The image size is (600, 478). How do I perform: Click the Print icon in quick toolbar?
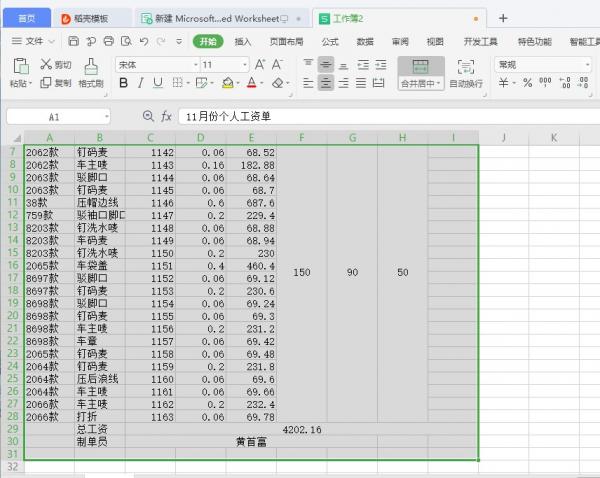tap(109, 41)
